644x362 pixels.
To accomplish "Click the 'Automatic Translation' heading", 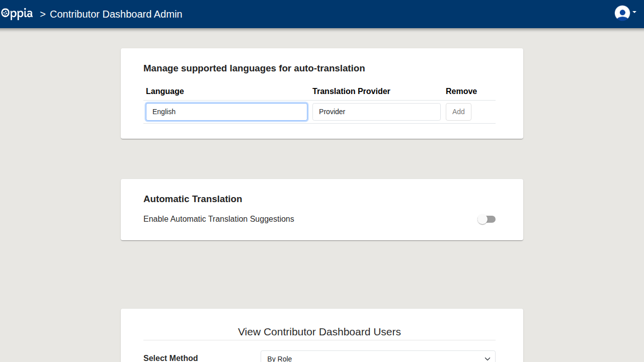I will click(x=193, y=199).
